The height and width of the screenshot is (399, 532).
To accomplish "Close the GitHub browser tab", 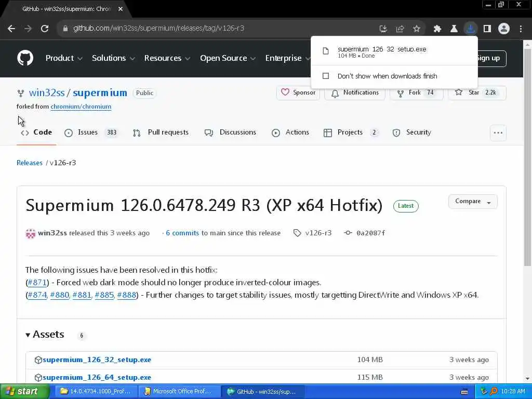I will [121, 9].
